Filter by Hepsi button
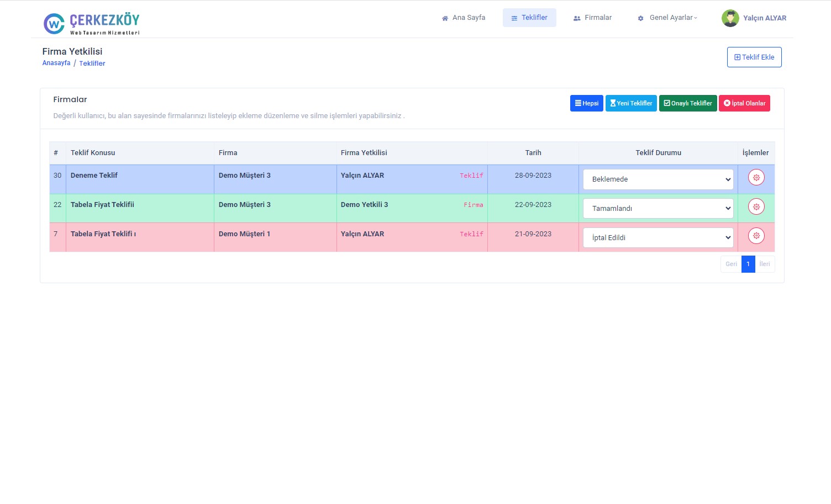The image size is (831, 504). coord(586,103)
